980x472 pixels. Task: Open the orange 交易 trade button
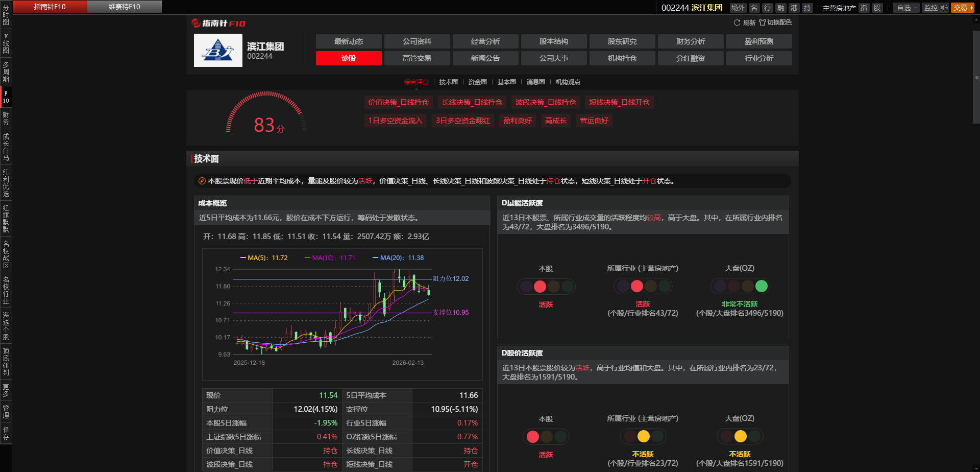pos(963,8)
